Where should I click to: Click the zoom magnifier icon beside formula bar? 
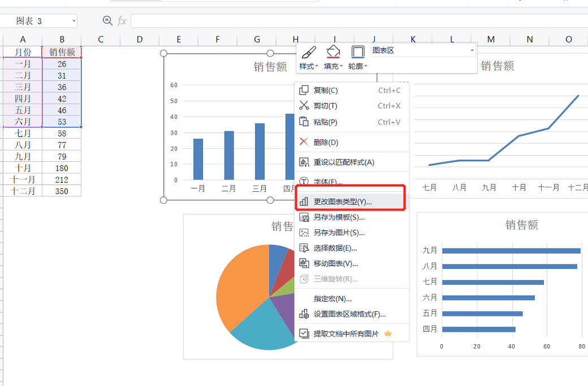click(107, 20)
